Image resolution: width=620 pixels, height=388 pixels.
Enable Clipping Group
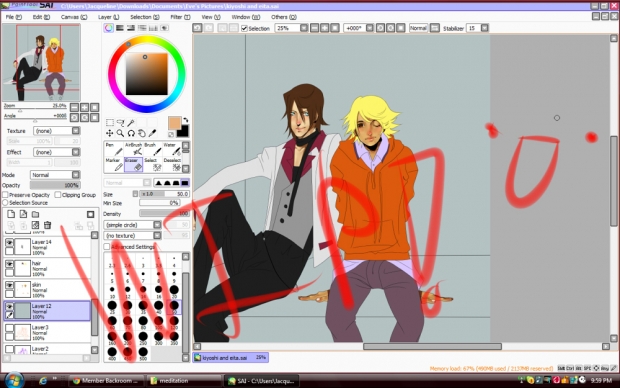coord(58,195)
